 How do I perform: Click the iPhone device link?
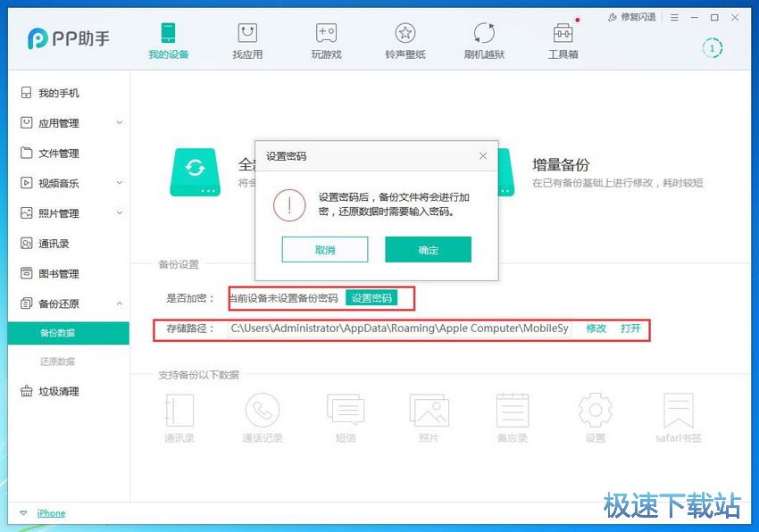51,513
